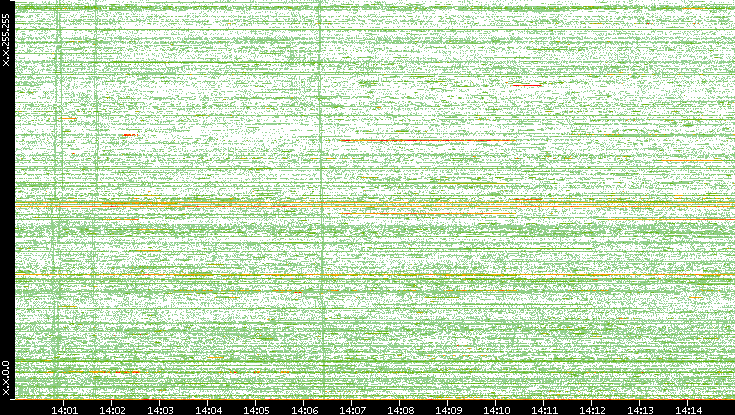Select the 14:14 time axis label
The width and height of the screenshot is (735, 415).
[x=688, y=410]
